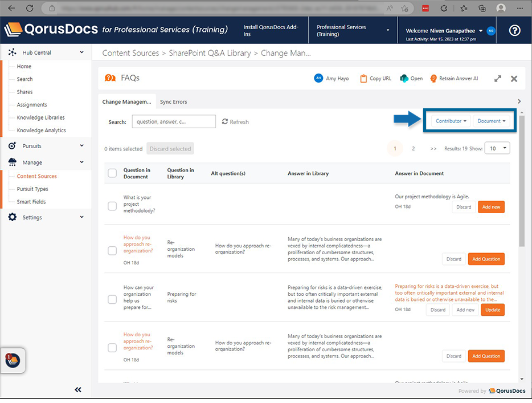Open Knowledge Libraries in the sidebar
532x403 pixels.
click(40, 117)
